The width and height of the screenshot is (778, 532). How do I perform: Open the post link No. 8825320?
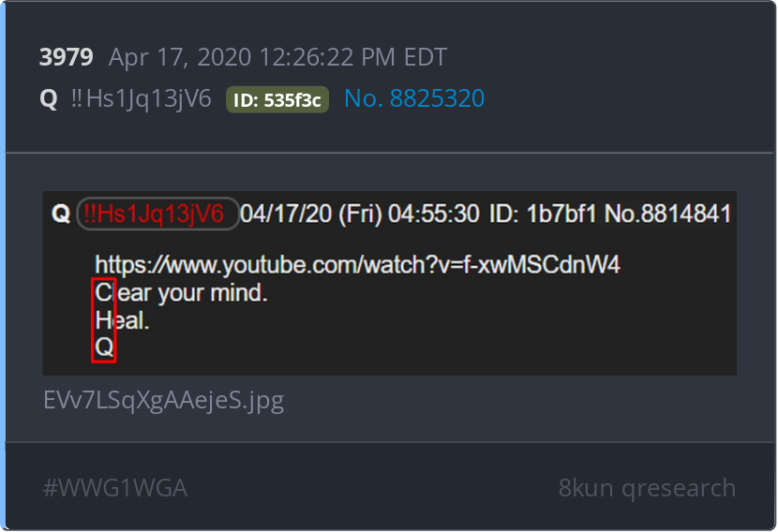[x=414, y=98]
